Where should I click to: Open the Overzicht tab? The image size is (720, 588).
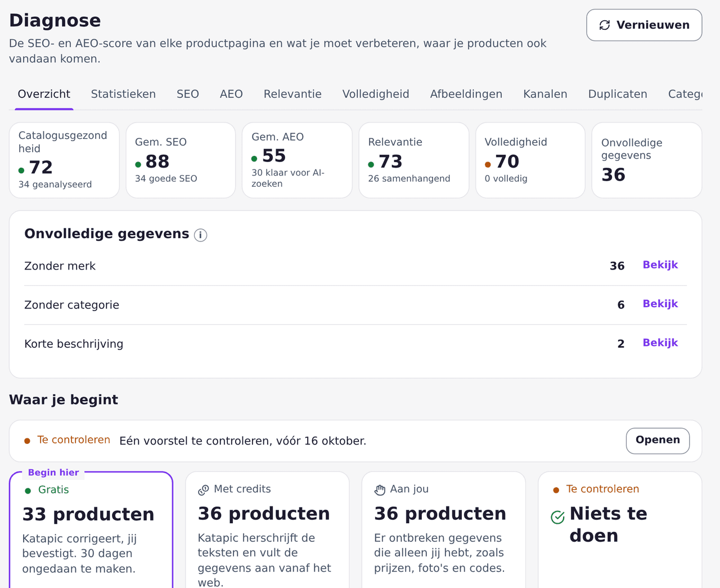tap(44, 94)
